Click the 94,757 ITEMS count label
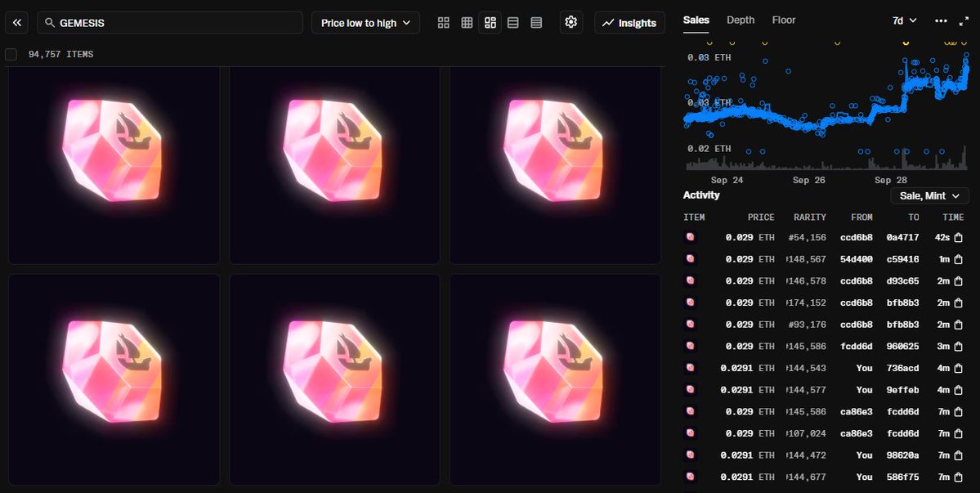 tap(60, 54)
